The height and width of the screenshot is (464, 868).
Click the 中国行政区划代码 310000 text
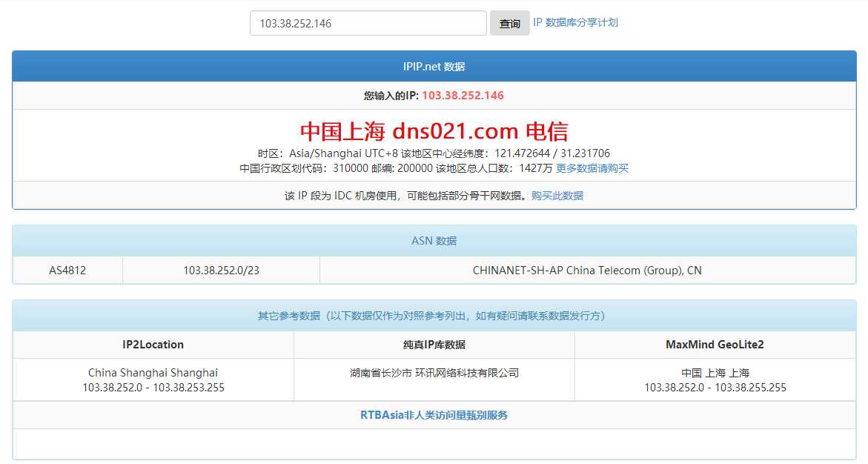click(303, 168)
